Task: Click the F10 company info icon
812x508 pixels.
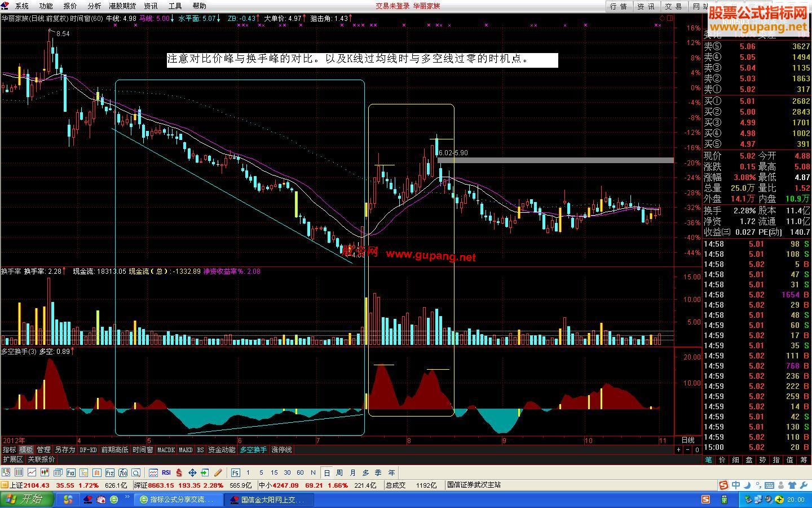Action: point(71,472)
